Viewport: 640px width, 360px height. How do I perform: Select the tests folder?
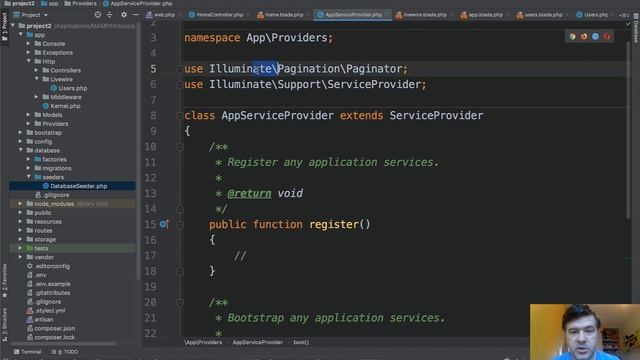(41, 248)
